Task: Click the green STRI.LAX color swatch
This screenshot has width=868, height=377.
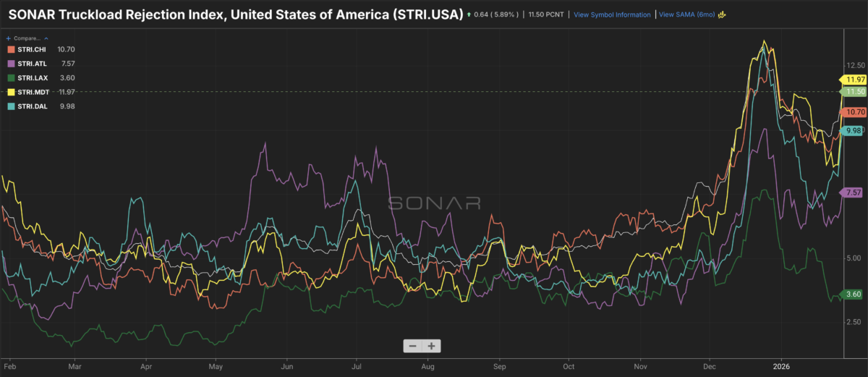Action: click(9, 77)
